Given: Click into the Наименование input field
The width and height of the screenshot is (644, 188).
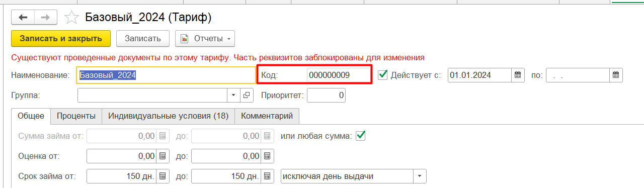Looking at the screenshot, I should [x=166, y=75].
